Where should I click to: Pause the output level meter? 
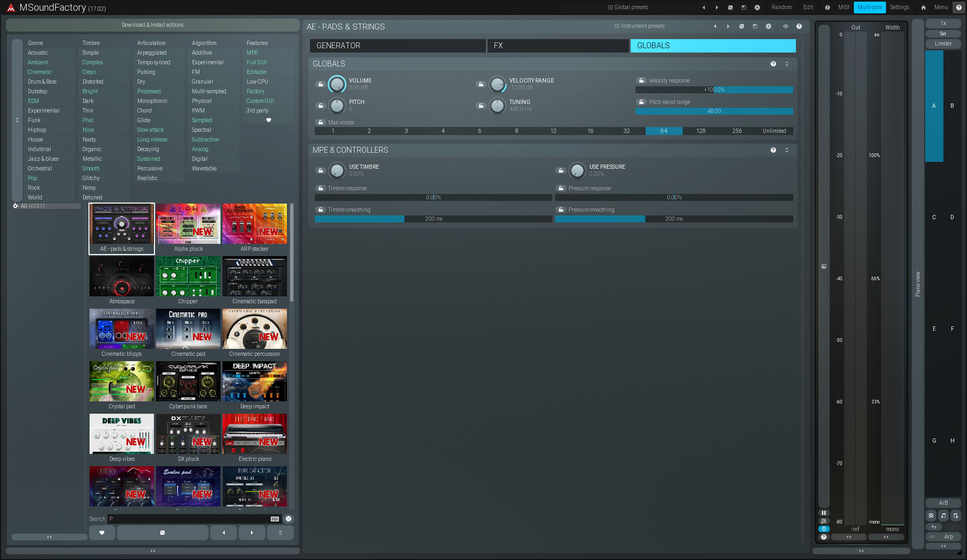[824, 513]
